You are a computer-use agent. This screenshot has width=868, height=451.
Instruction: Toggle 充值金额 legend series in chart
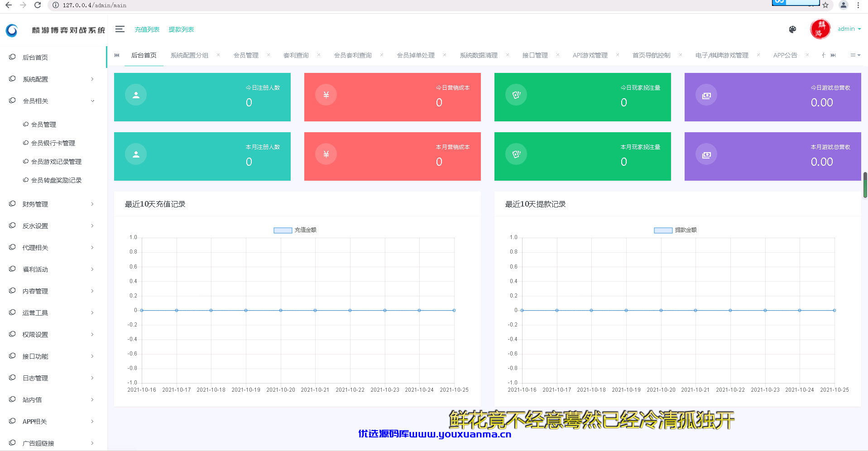click(x=295, y=230)
